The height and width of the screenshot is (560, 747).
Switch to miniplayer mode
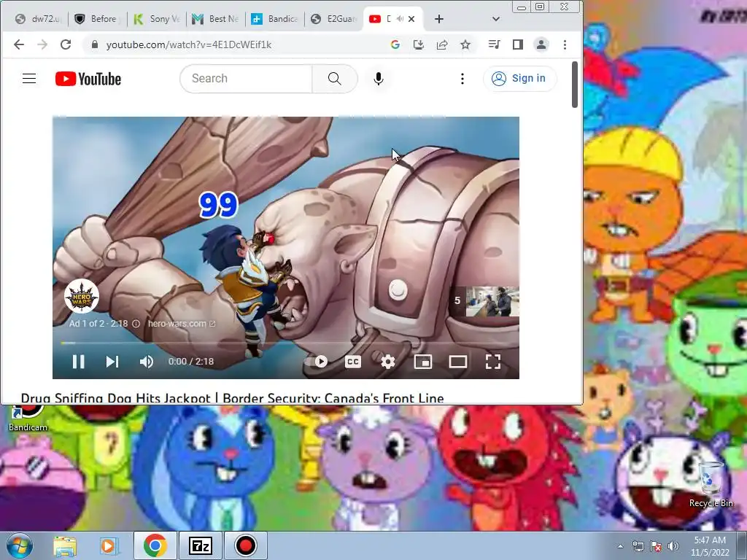coord(423,362)
